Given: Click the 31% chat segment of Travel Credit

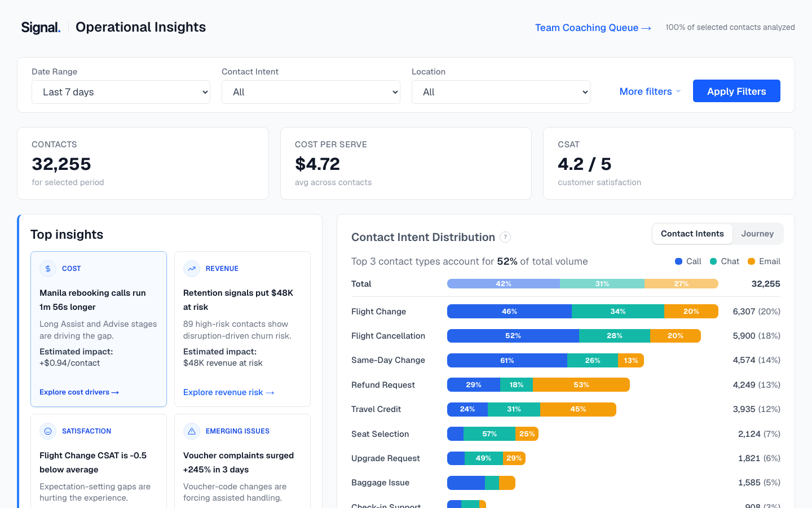Looking at the screenshot, I should pyautogui.click(x=514, y=409).
